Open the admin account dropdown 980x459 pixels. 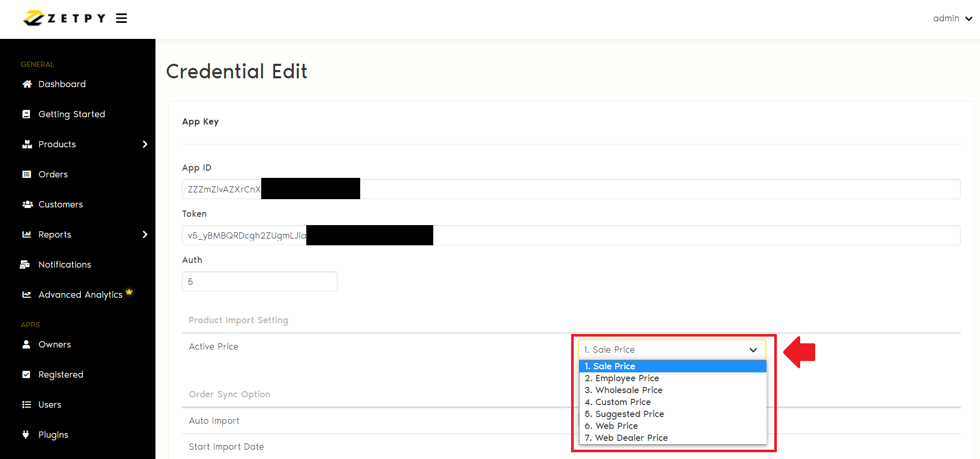pyautogui.click(x=953, y=19)
